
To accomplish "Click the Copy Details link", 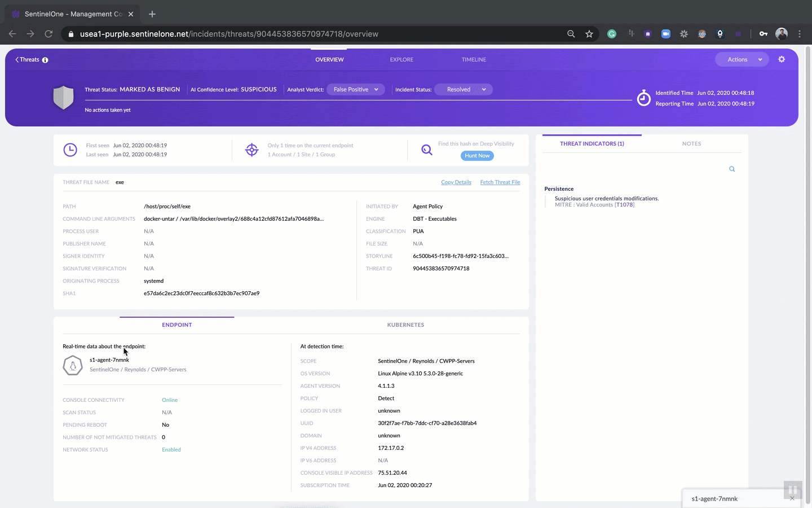I will pos(456,182).
